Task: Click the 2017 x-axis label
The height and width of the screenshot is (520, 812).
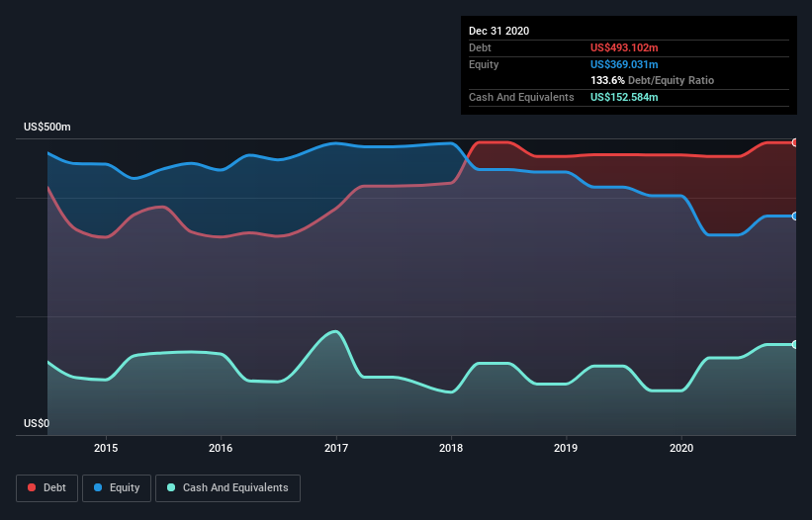Action: [x=336, y=448]
